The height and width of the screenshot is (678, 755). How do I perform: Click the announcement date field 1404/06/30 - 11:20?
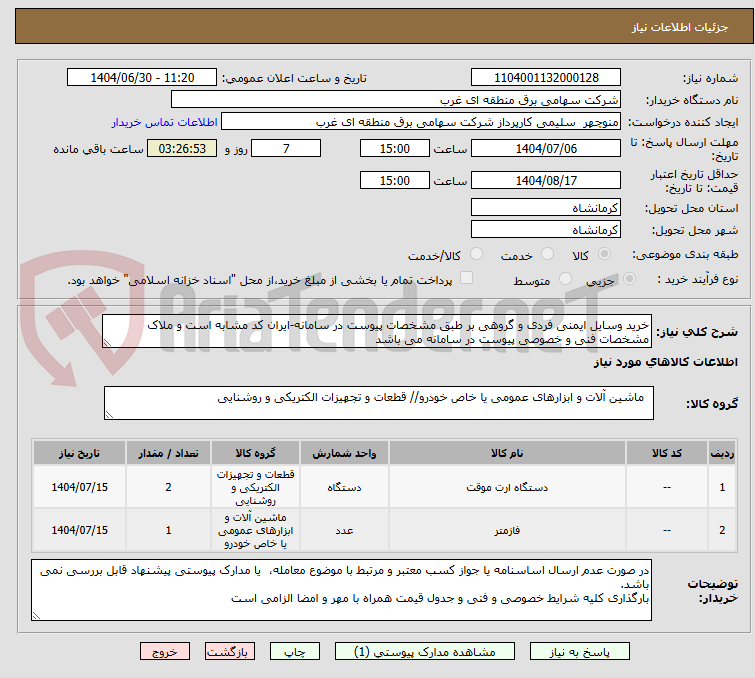click(142, 78)
